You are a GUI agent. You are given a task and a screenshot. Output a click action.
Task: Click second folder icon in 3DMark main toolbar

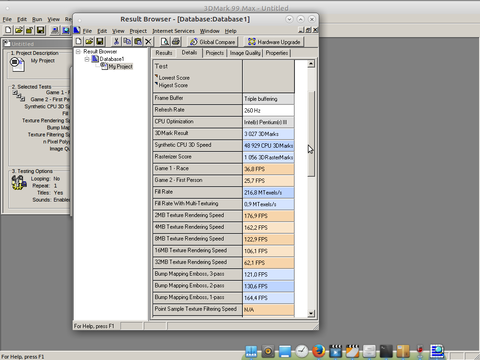coord(29,30)
